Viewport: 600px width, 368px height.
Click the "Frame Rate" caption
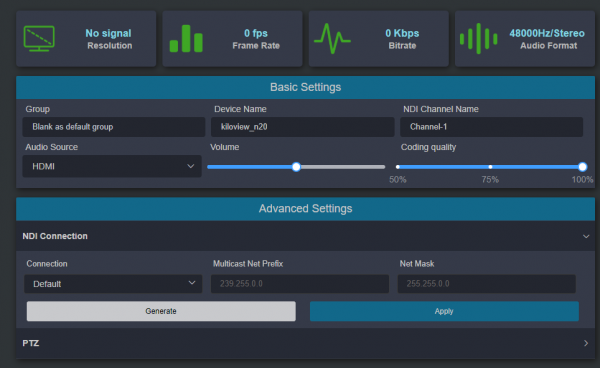tap(256, 46)
